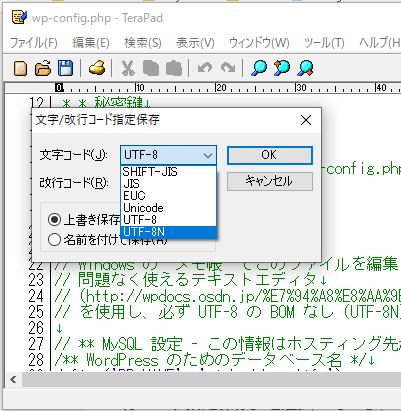Choose EUC from the encoding list
This screenshot has width=401, height=411.
click(x=168, y=196)
